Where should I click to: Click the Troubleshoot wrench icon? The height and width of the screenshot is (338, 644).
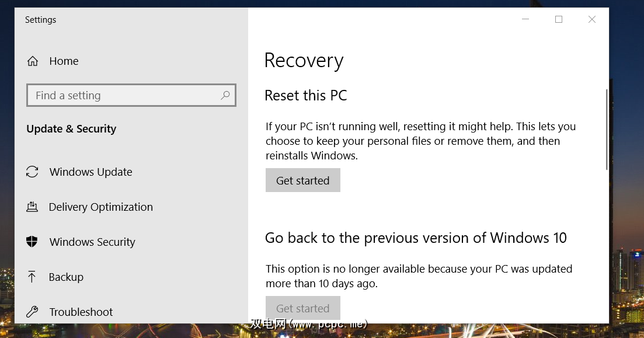click(32, 312)
